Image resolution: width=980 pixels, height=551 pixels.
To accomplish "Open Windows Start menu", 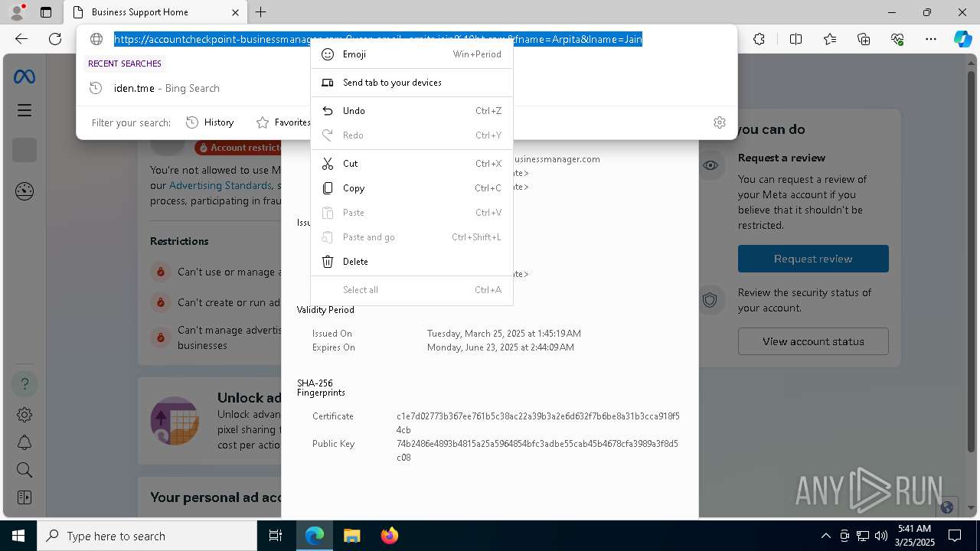I will click(x=18, y=536).
